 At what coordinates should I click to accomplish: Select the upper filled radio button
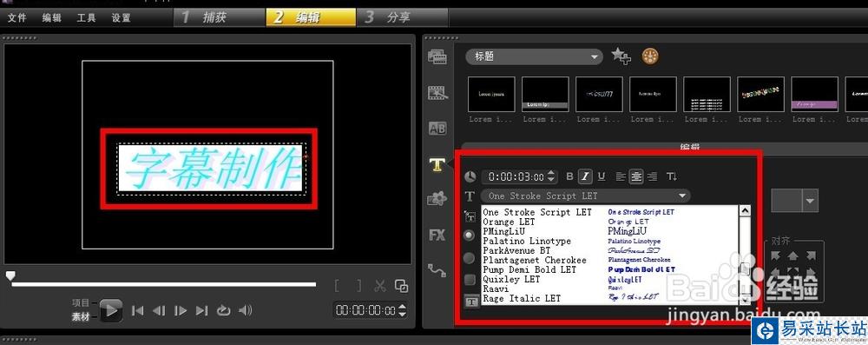470,236
